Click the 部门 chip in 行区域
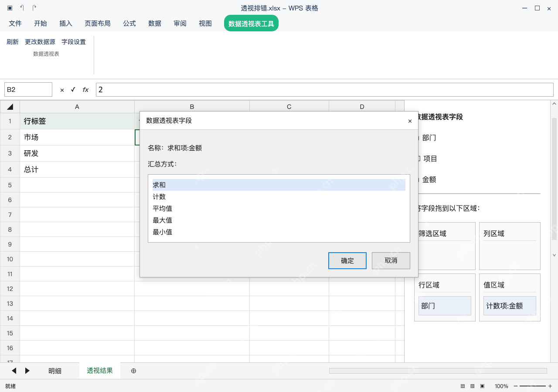 [x=445, y=306]
